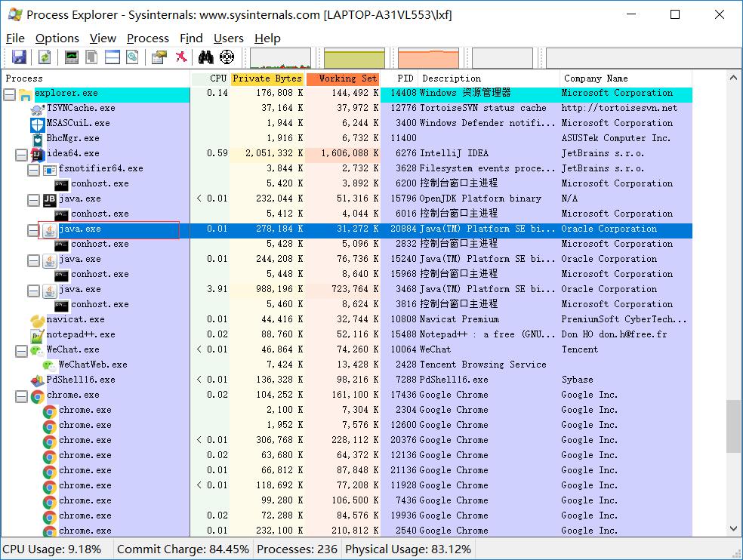Viewport: 743px width, 560px height.
Task: Click the binoculars Find Handle icon
Action: (205, 57)
